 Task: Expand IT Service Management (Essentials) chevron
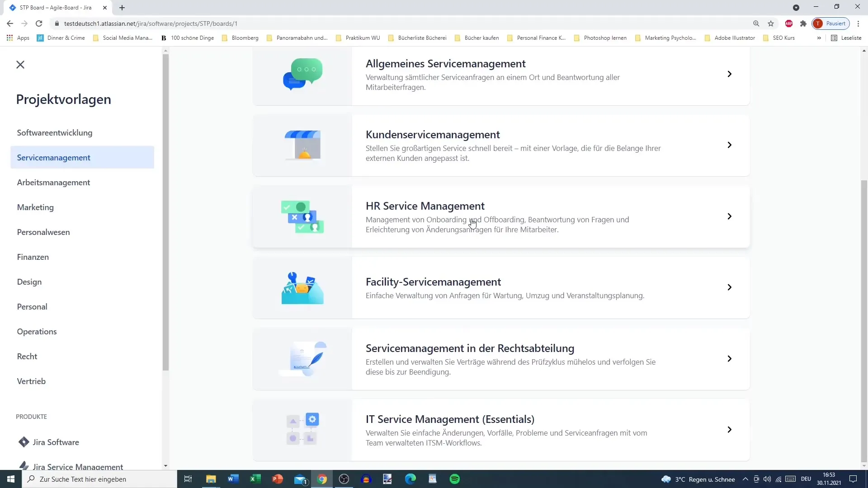click(729, 430)
